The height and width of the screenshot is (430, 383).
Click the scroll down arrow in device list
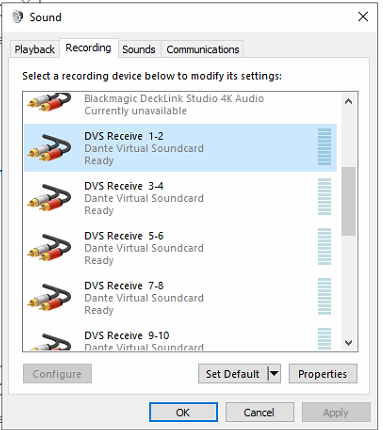tap(348, 342)
